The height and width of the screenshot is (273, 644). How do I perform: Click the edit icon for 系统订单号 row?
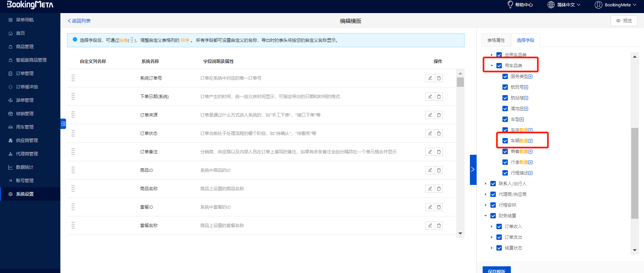(x=430, y=78)
